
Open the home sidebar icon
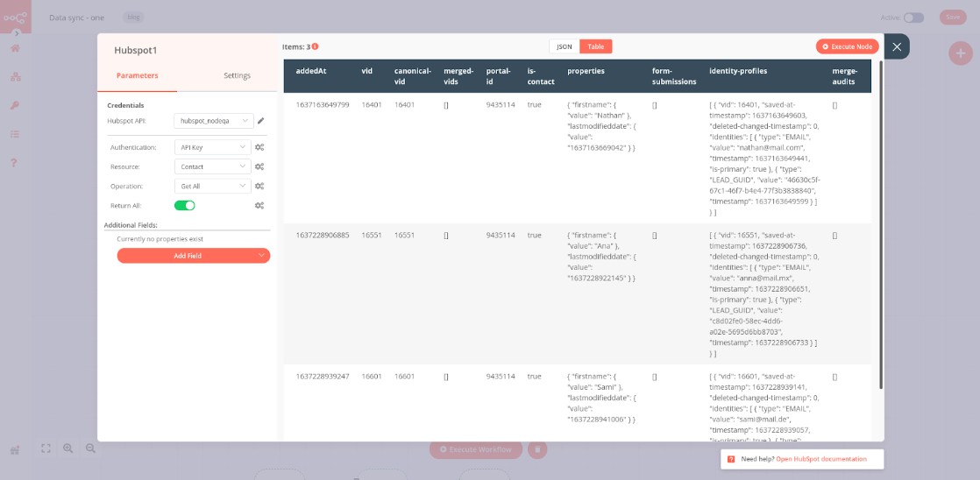15,49
